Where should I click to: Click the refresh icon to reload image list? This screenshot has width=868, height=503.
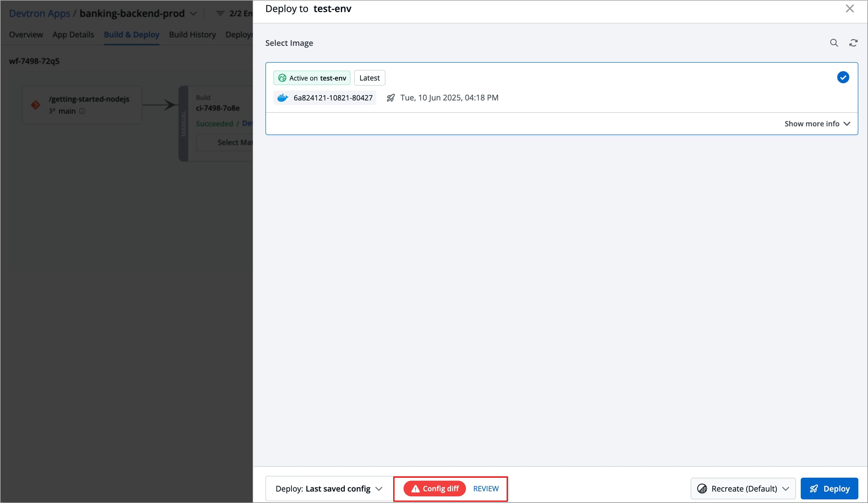click(854, 43)
